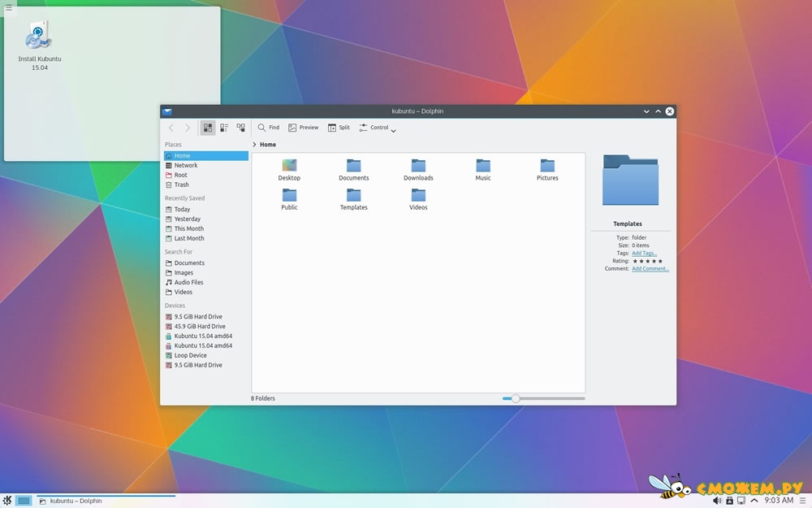Viewport: 812px width, 508px height.
Task: Click the icon zoom slider handle
Action: 515,398
